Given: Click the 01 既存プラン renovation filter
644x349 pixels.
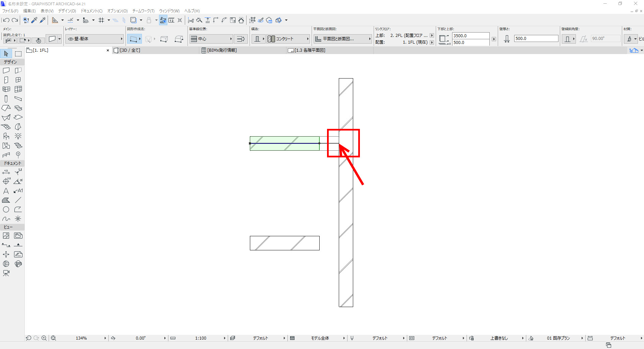Looking at the screenshot, I should (x=558, y=338).
